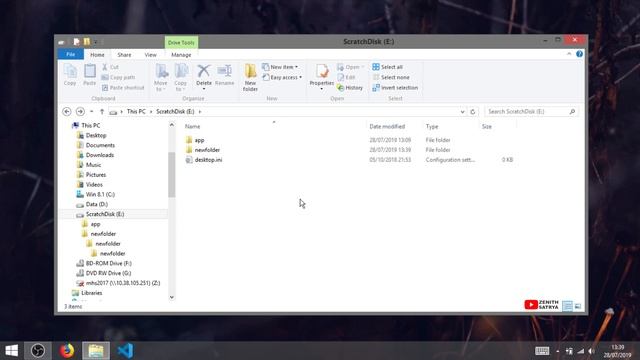640x360 pixels.
Task: Sort by Date modified column header
Action: [387, 127]
